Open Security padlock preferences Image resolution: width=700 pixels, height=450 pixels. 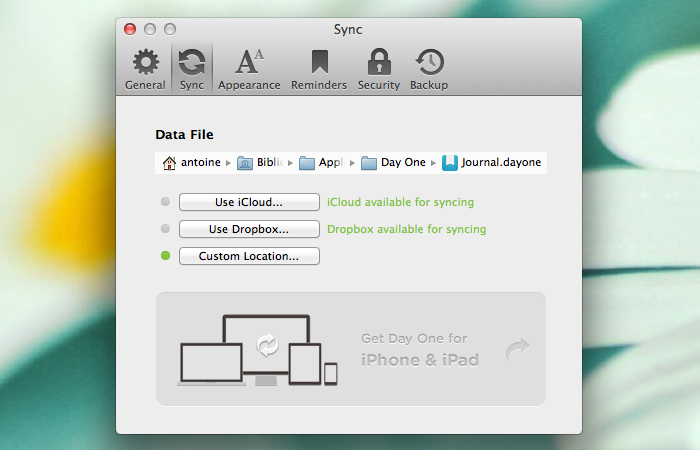[379, 63]
